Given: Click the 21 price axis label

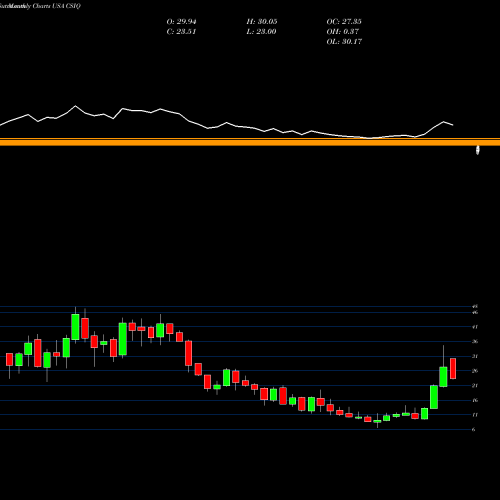Looking at the screenshot, I should [x=475, y=386].
